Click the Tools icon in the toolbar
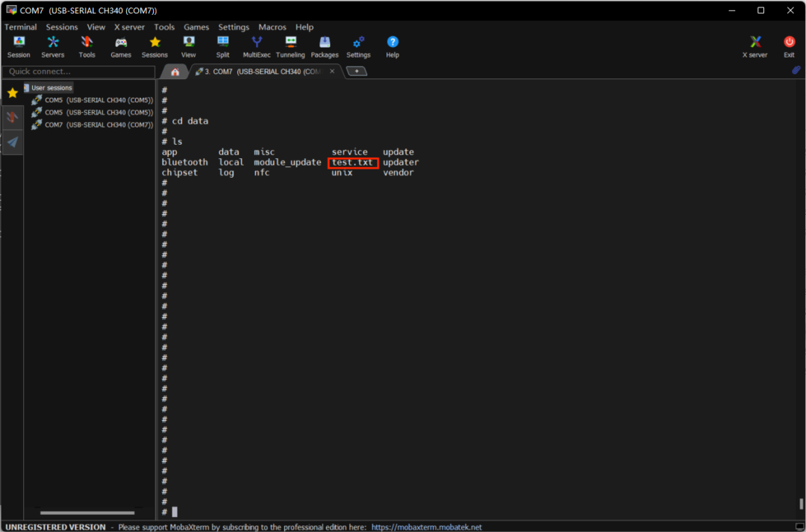 (x=87, y=47)
